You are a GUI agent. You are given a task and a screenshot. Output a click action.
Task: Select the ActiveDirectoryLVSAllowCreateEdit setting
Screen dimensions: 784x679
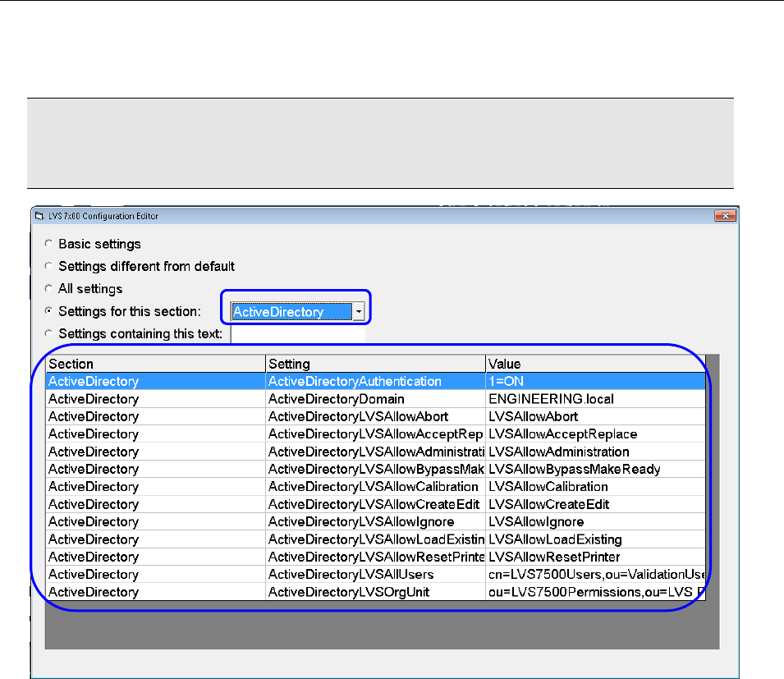pyautogui.click(x=375, y=504)
